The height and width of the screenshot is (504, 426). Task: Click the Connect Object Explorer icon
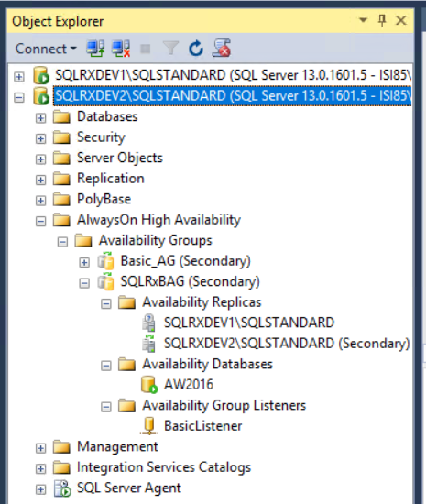point(95,49)
